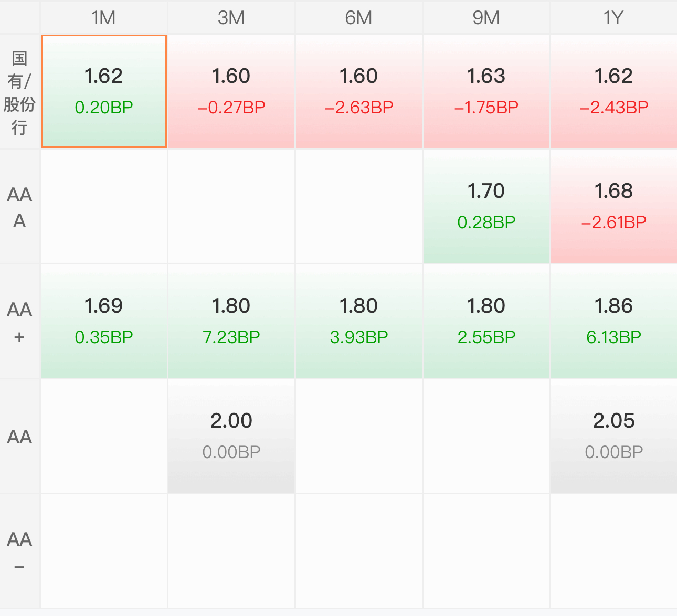Screen dimensions: 677x616
Task: Select the AA- row label
Action: tap(19, 551)
